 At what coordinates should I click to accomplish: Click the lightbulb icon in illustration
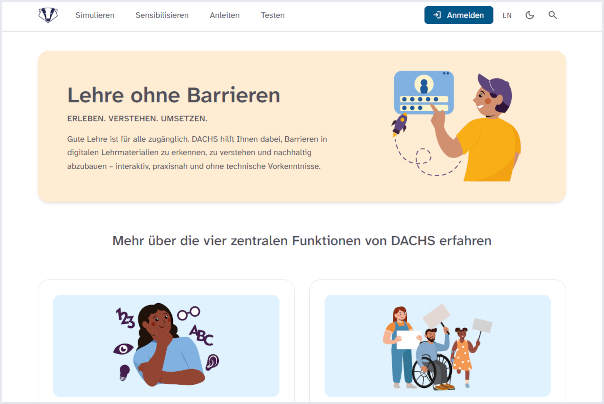point(124,373)
